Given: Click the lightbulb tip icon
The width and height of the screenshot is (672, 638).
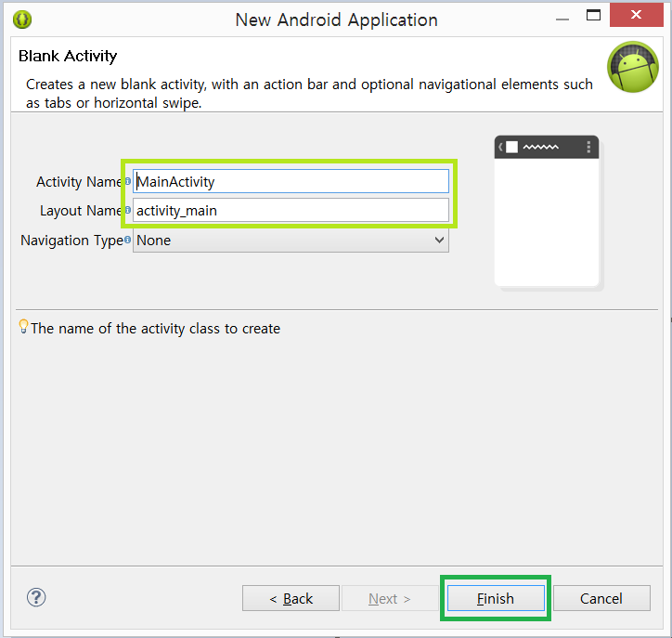Looking at the screenshot, I should pos(24,326).
